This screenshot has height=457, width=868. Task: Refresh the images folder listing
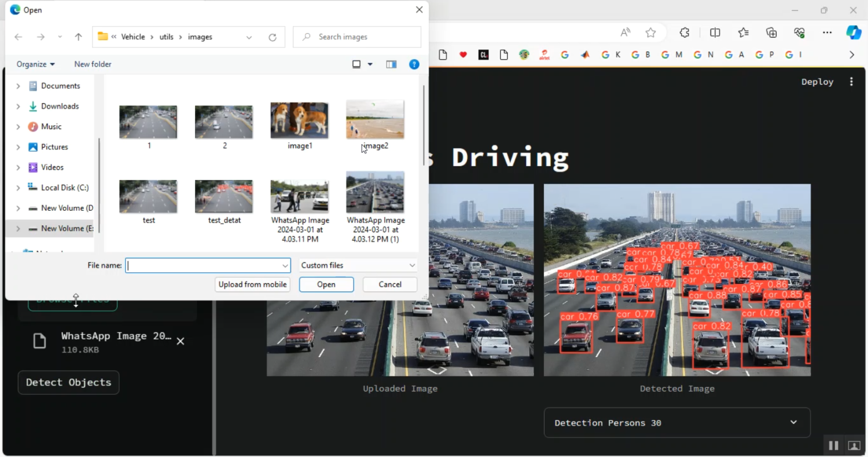point(273,36)
